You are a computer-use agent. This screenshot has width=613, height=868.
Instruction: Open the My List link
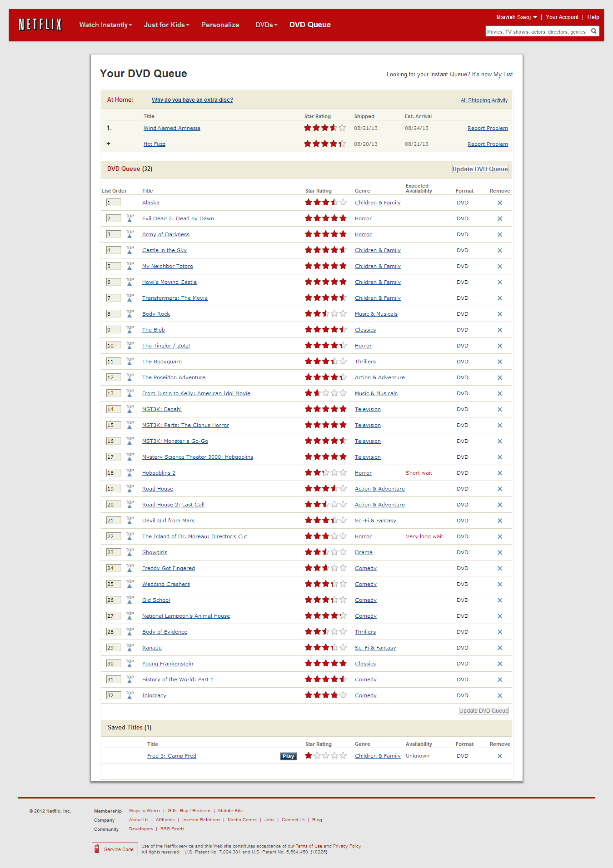tap(492, 74)
